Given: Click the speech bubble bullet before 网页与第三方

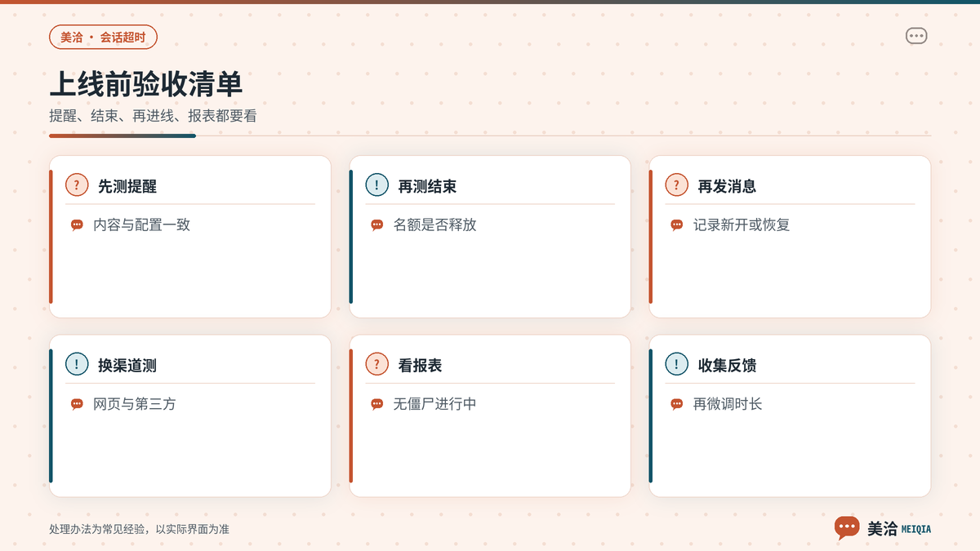Looking at the screenshot, I should click(77, 404).
